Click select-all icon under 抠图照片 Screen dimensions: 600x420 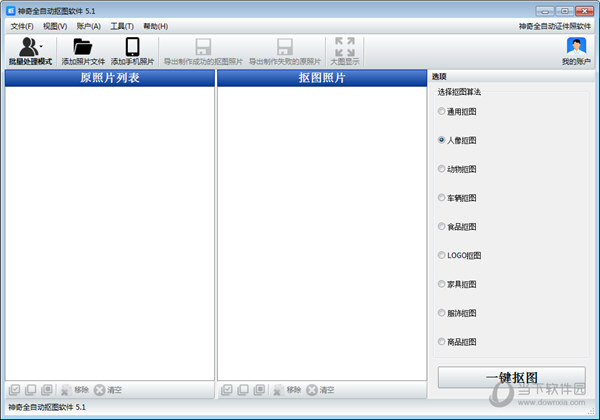point(227,390)
